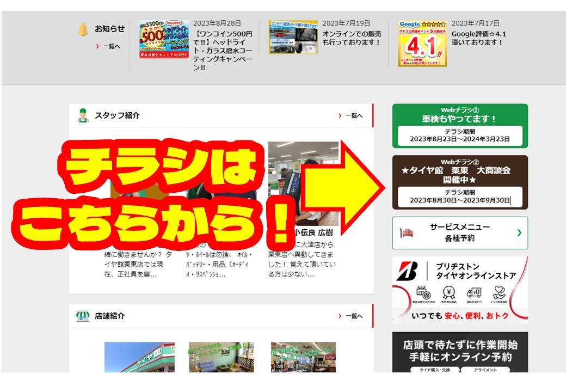Open ブリヂストン タイヤオンラインストア banner
Image resolution: width=566 pixels, height=392 pixels.
(x=460, y=291)
